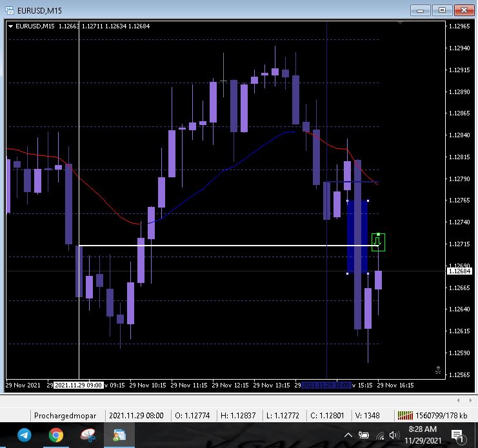Open Telegram from the taskbar

tap(25, 435)
